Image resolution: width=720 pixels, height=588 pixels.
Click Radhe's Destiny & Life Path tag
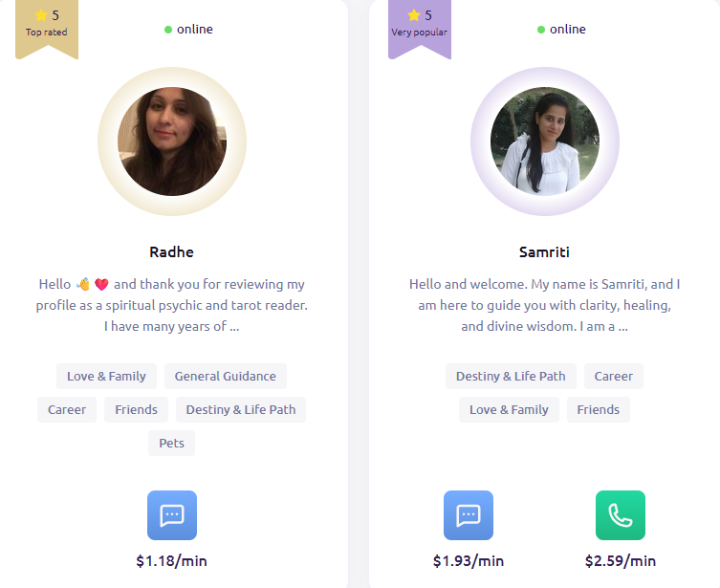coord(241,409)
